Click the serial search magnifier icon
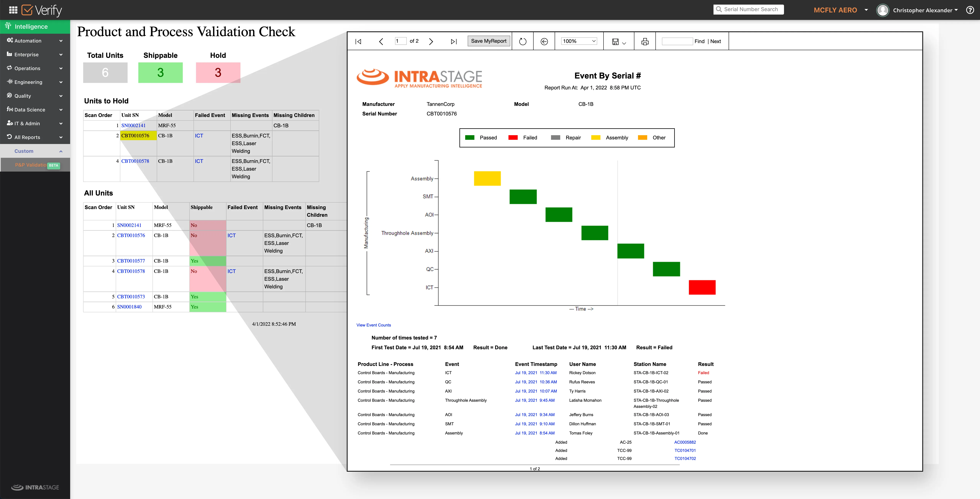Viewport: 980px width, 499px height. 719,9
